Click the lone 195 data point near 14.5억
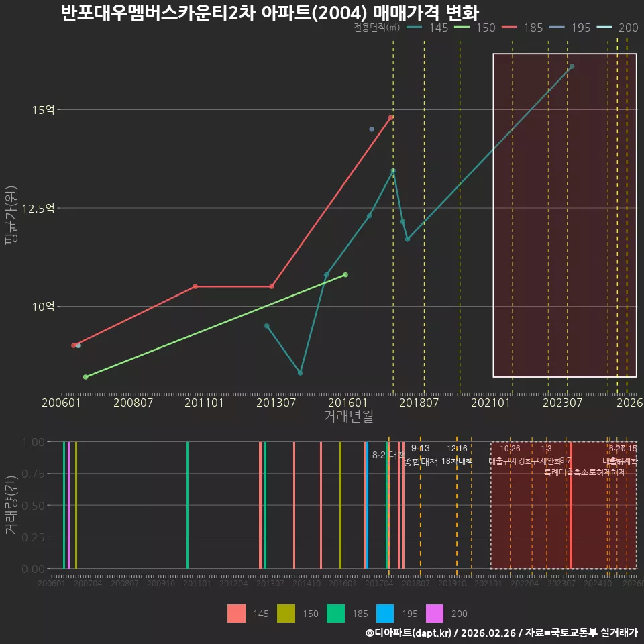644x644 pixels. [x=372, y=129]
